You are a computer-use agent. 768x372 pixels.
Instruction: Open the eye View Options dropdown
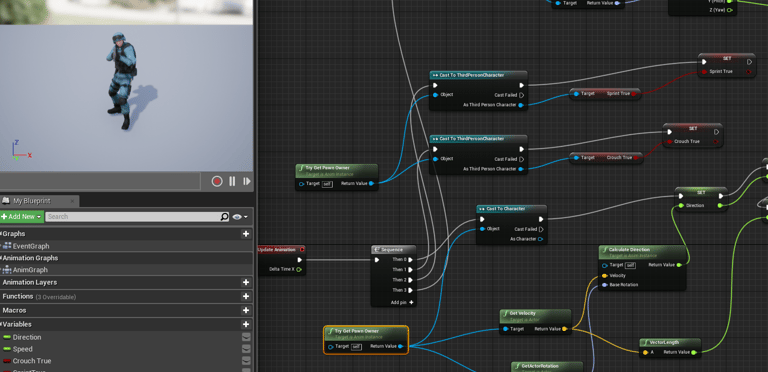tap(240, 217)
